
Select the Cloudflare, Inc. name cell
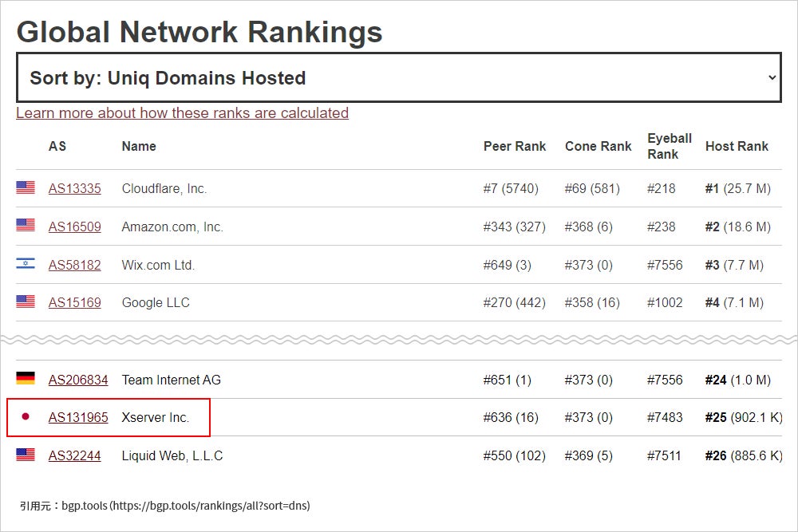click(164, 189)
